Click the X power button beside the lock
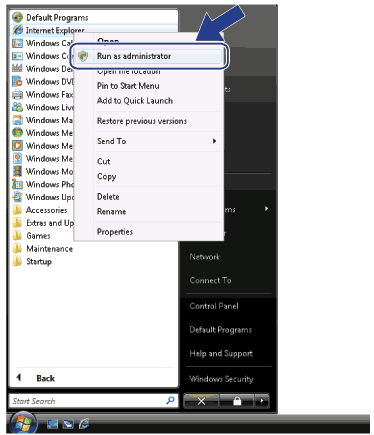 click(201, 401)
